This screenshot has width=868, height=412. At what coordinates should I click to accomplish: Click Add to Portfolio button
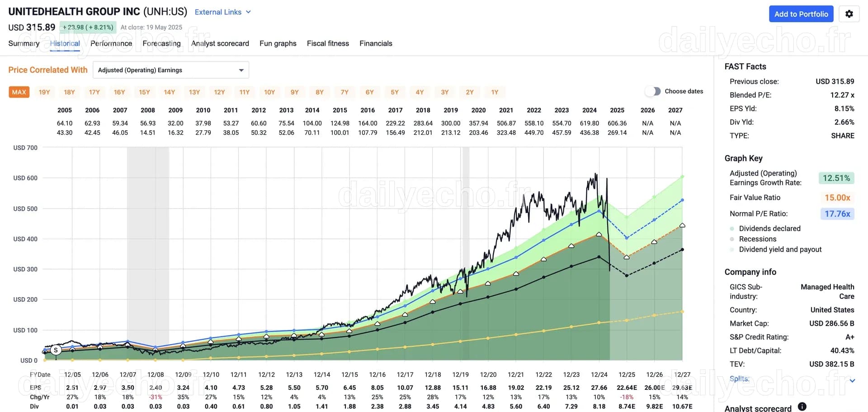tap(801, 14)
